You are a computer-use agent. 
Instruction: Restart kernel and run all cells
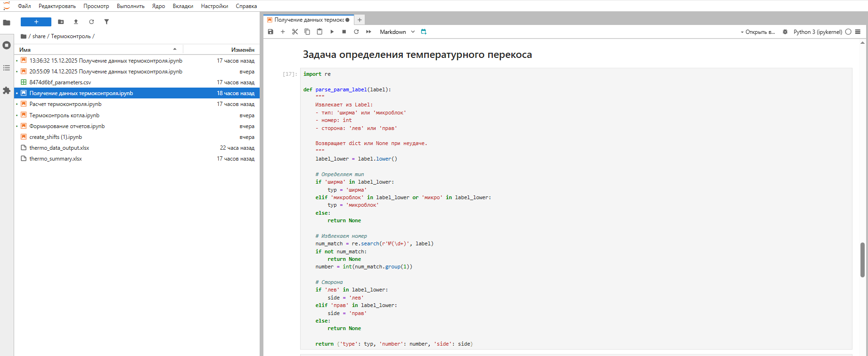[368, 32]
